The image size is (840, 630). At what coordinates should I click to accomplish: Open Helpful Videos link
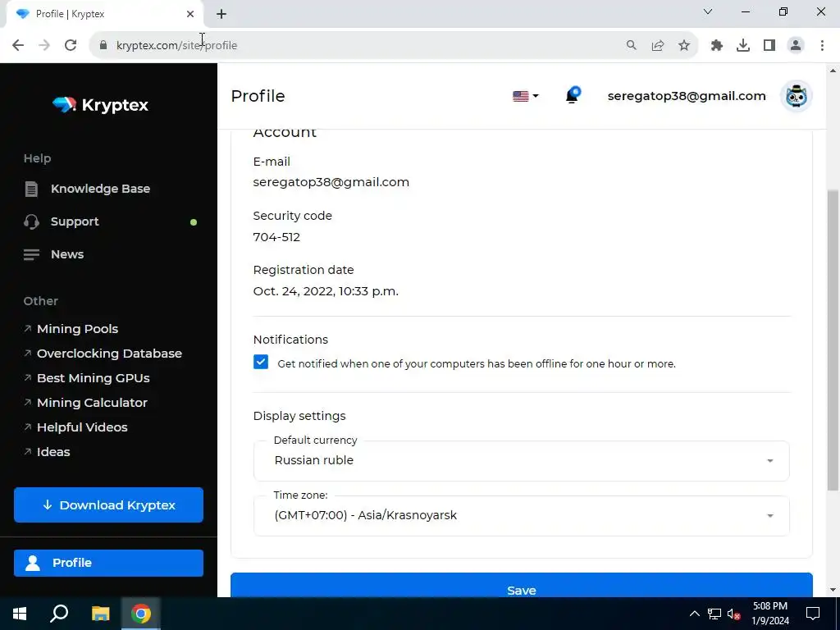coord(82,427)
